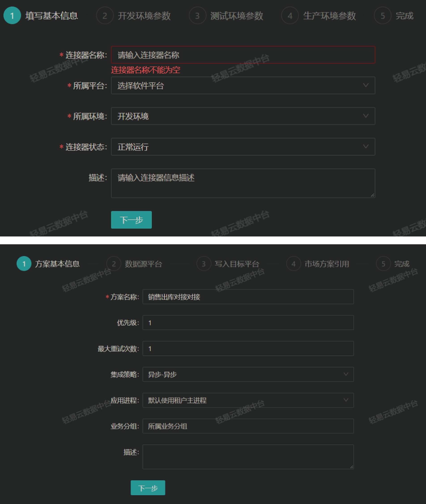Click the 连接器名称 name input field
426x504 pixels.
pos(243,55)
